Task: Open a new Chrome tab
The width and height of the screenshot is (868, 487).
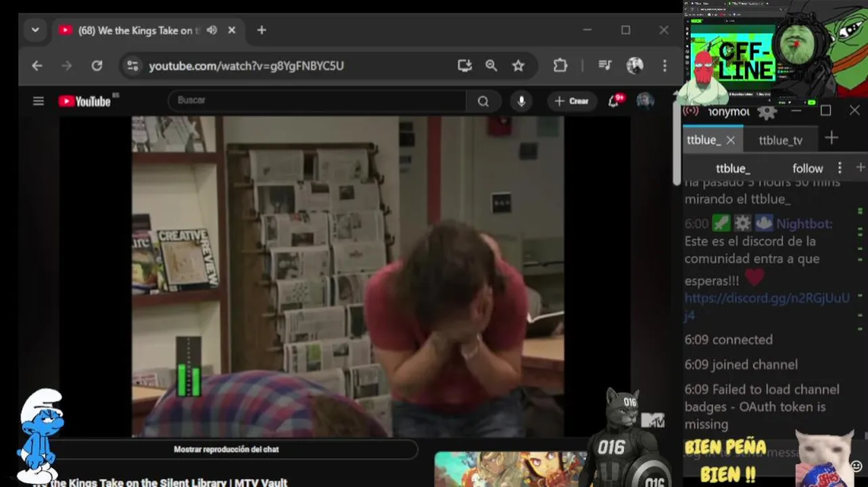Action: click(x=262, y=30)
